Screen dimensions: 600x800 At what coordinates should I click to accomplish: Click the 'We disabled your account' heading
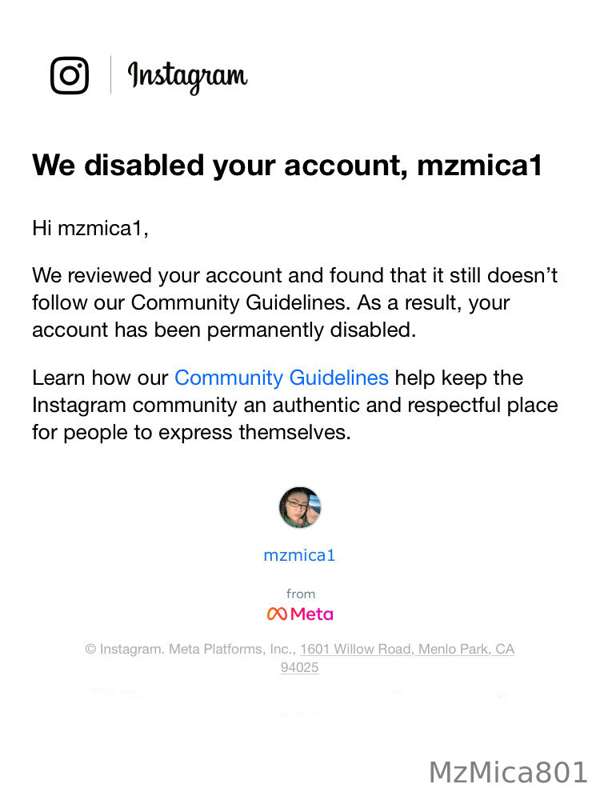coord(287,166)
